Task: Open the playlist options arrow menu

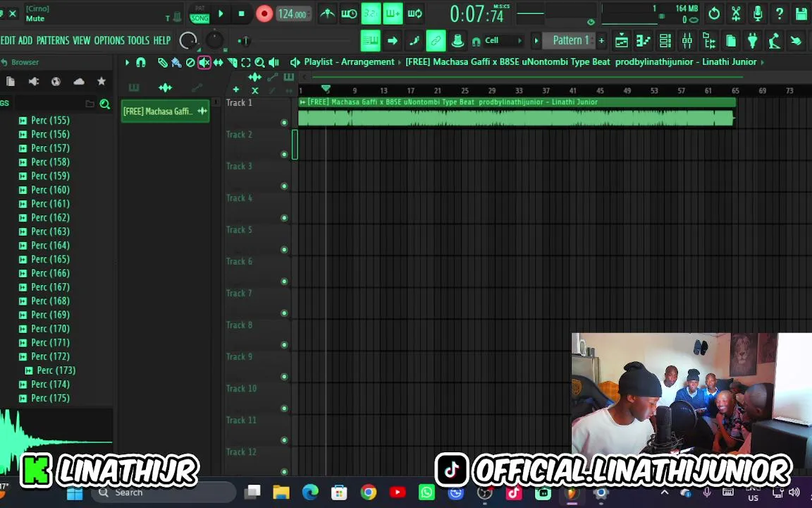Action: 128,63
